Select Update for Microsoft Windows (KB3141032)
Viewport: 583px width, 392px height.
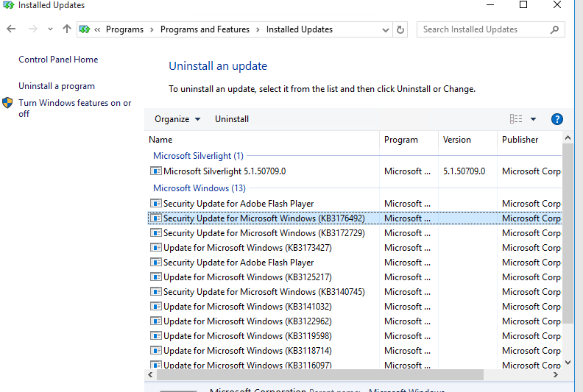[354, 306]
